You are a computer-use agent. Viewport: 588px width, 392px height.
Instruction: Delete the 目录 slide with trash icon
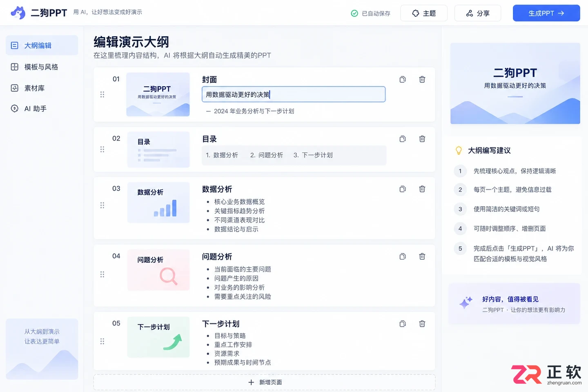422,139
